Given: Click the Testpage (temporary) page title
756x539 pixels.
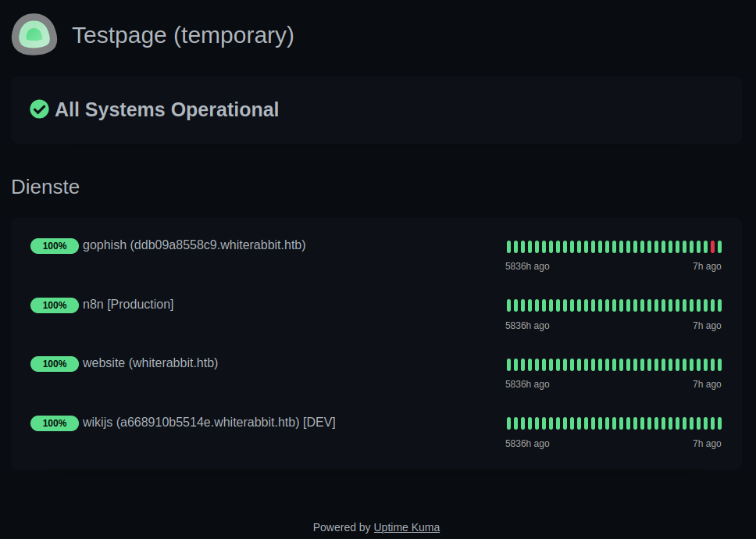Looking at the screenshot, I should point(183,35).
